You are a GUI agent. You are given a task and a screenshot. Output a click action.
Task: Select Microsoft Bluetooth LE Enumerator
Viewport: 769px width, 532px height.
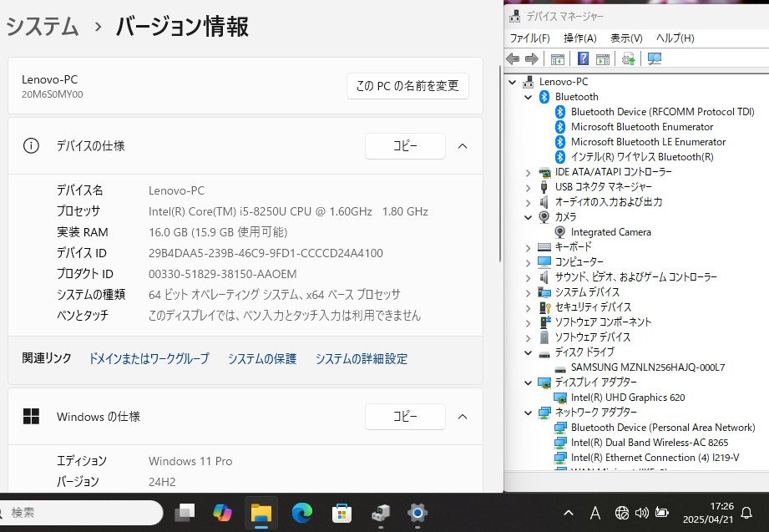click(x=648, y=142)
